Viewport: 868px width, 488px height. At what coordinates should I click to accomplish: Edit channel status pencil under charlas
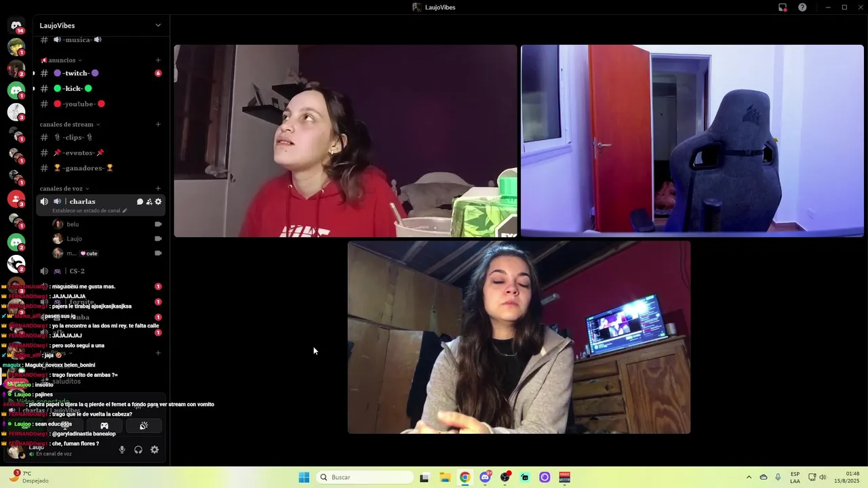tap(125, 211)
